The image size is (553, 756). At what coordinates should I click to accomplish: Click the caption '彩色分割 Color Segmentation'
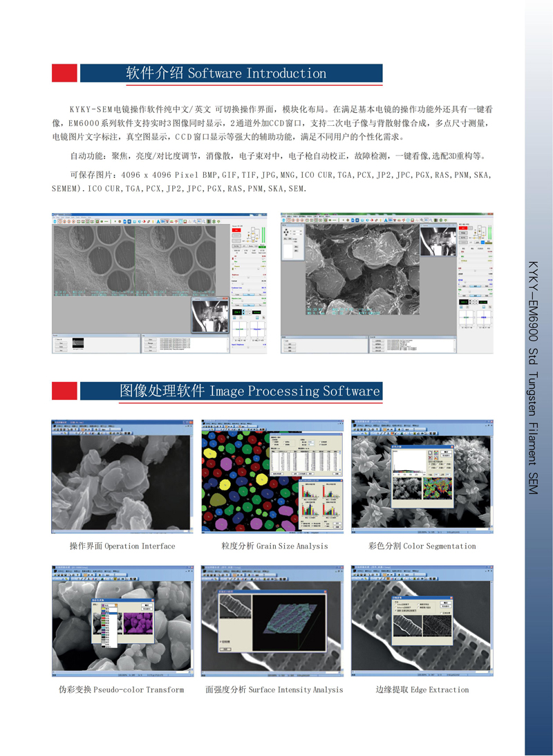coord(422,546)
